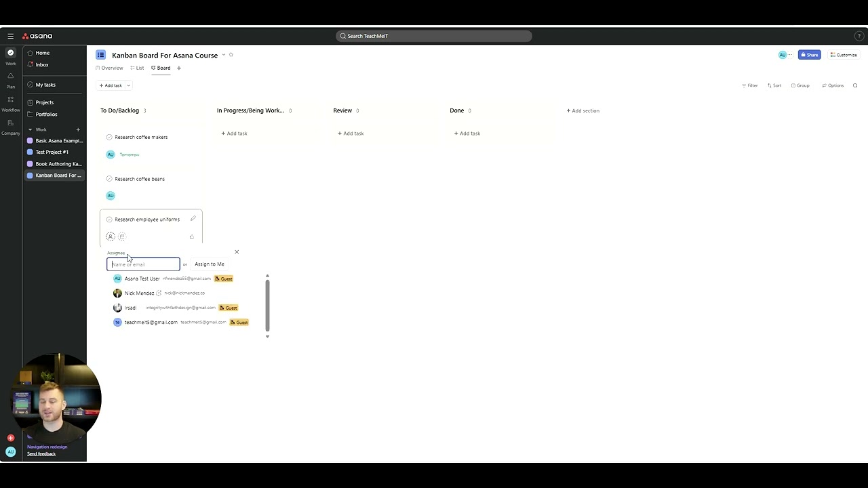This screenshot has width=868, height=488.
Task: Click the due date icon on uniforms card
Action: tap(122, 237)
